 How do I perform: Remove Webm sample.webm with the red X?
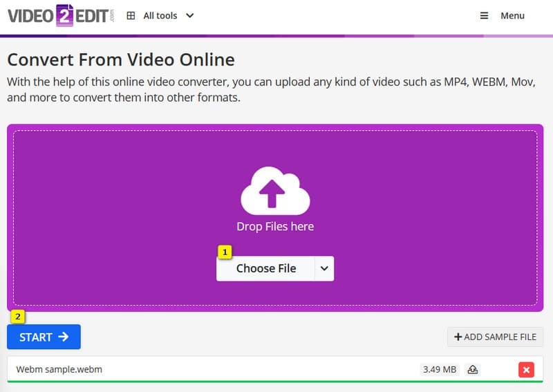[x=526, y=370]
